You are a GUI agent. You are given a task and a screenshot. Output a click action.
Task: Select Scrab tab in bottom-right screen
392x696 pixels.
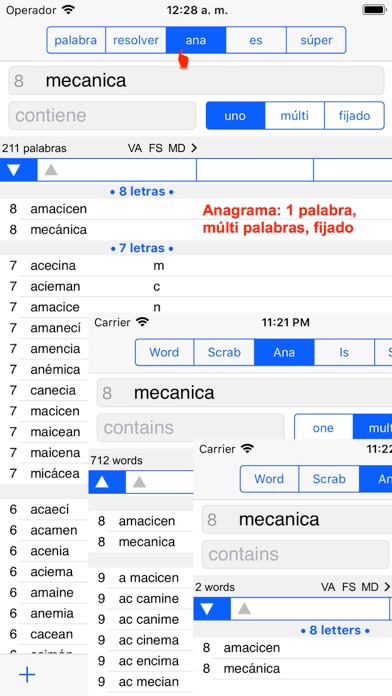click(x=329, y=479)
